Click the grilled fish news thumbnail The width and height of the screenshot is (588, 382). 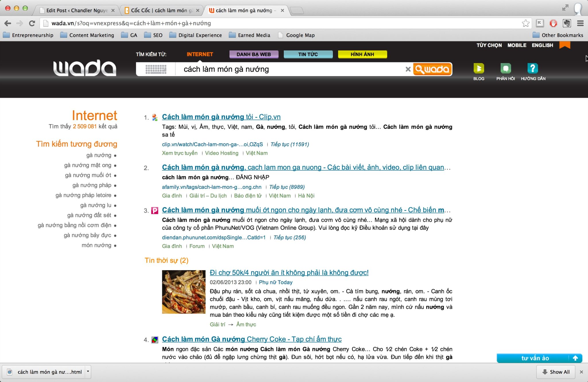pos(184,292)
